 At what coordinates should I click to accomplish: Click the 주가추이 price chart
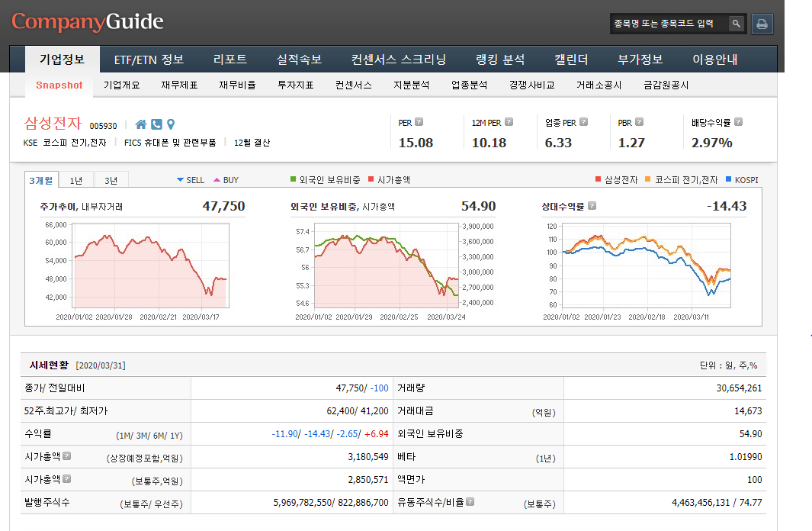[x=150, y=265]
